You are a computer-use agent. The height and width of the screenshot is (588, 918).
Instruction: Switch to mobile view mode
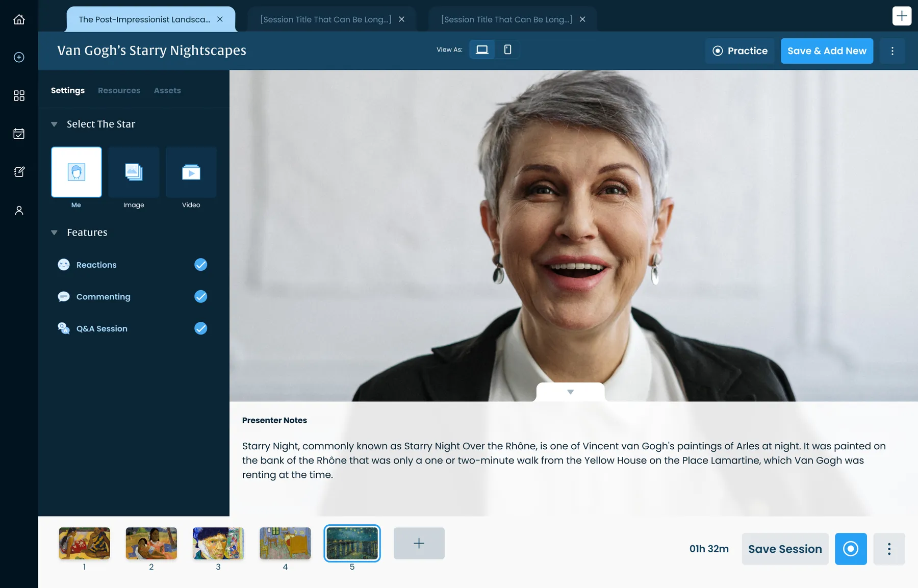click(507, 49)
